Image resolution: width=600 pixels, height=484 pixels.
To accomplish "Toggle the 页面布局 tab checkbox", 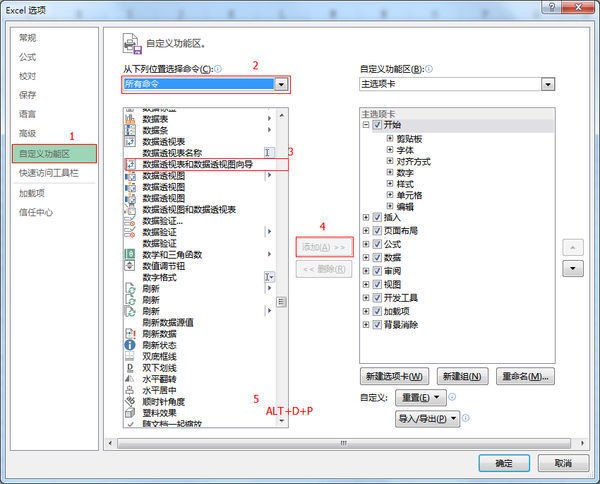I will [377, 231].
